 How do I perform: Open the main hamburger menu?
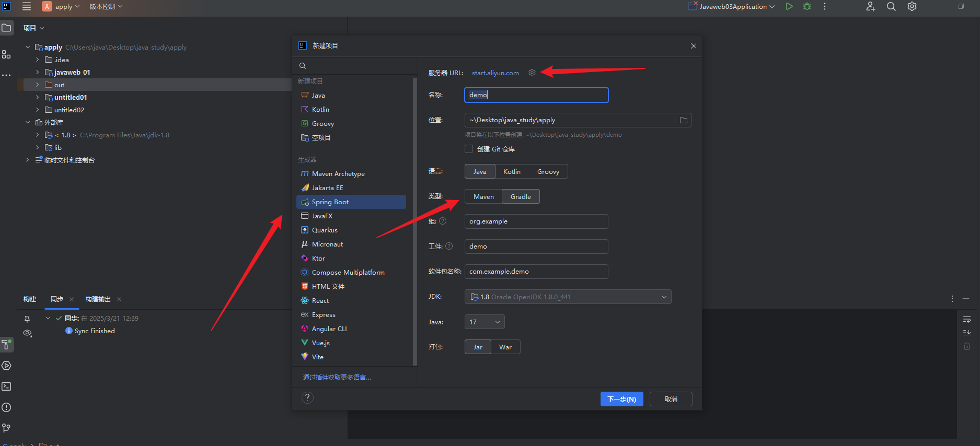pos(27,6)
